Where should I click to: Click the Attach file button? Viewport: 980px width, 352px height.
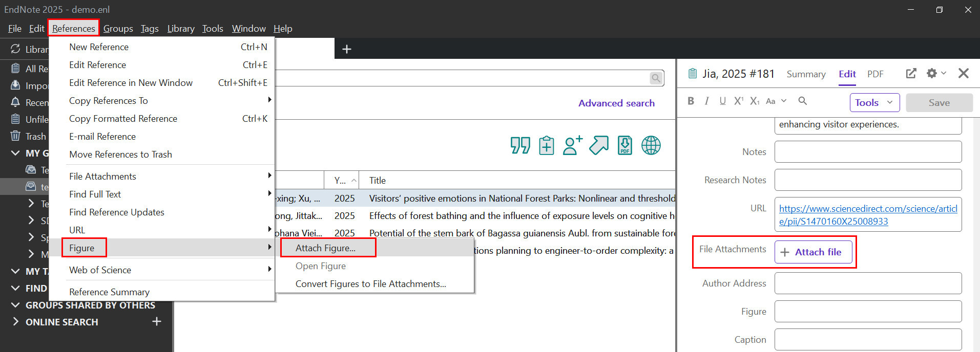[x=814, y=252]
